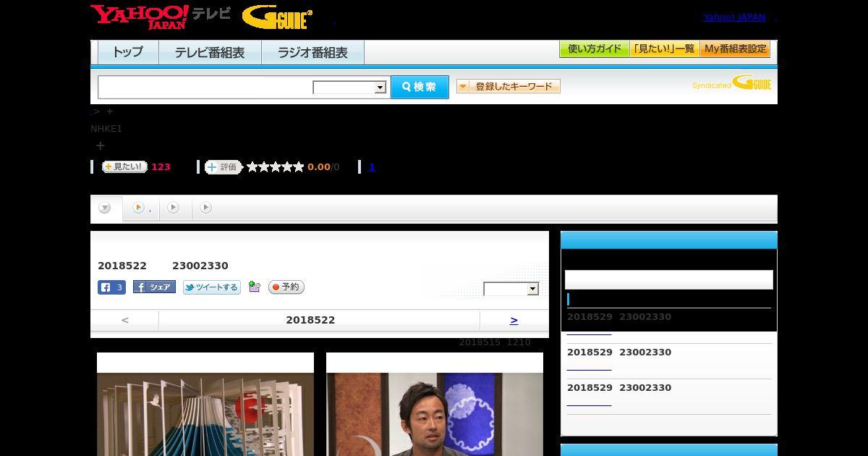Viewport: 868px width, 456px height.
Task: Click the Syndicated G-Guide badge
Action: [731, 83]
